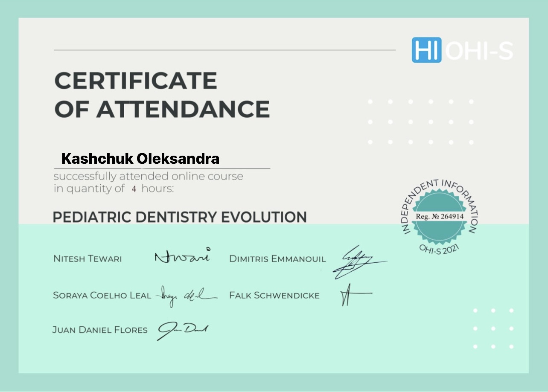548x392 pixels.
Task: Select the OF ATTENDANCE heading line
Action: click(x=162, y=109)
